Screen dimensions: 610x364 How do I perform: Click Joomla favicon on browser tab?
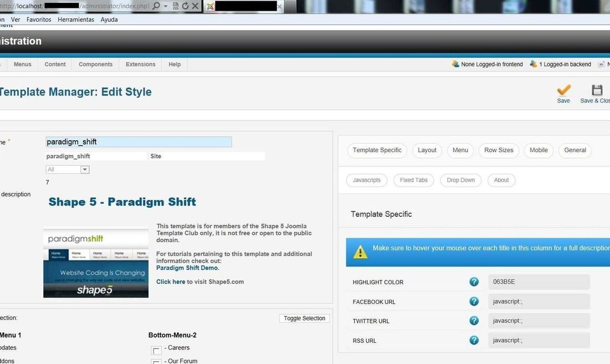(x=210, y=6)
